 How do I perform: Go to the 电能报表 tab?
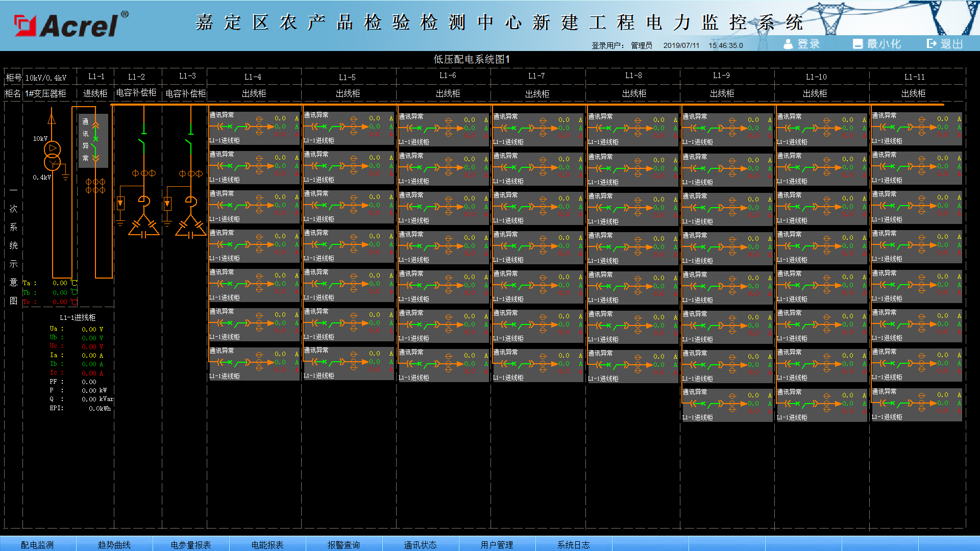tap(267, 544)
